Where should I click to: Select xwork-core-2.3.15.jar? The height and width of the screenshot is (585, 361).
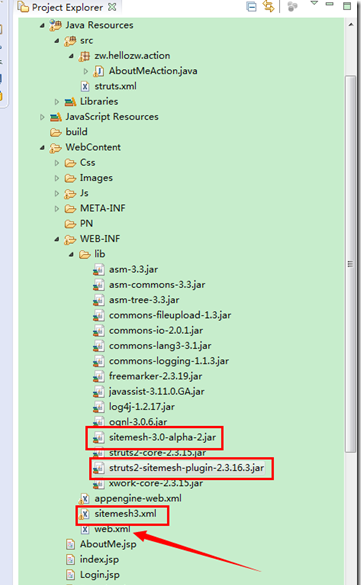point(156,484)
